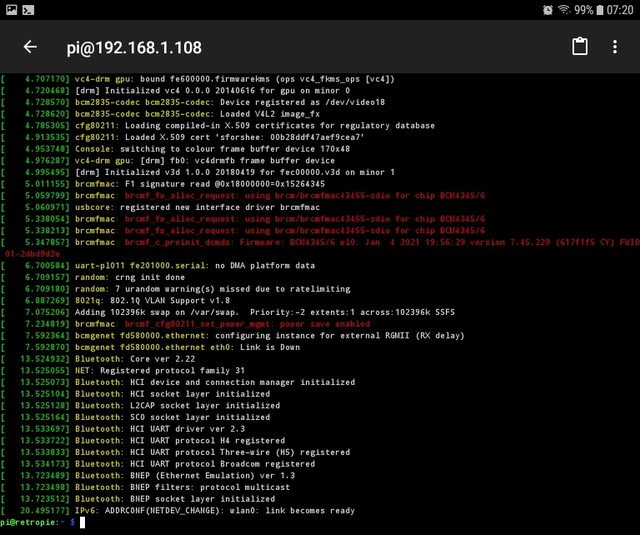This screenshot has height=535, width=640.
Task: Tap 'HCI UART protocol Broadcom registered' line
Action: [x=158, y=464]
